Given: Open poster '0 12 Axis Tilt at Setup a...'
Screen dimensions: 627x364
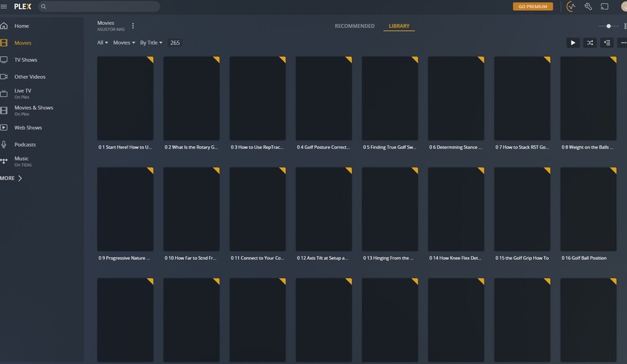Looking at the screenshot, I should tap(324, 209).
